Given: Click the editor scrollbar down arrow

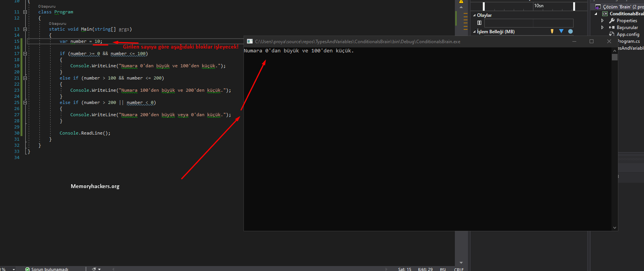Looking at the screenshot, I should [461, 263].
